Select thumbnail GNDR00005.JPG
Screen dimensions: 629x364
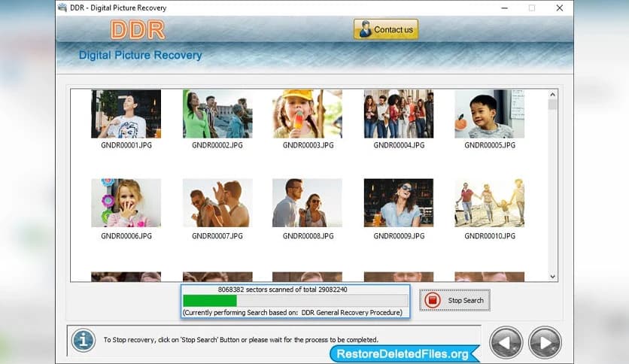(x=489, y=114)
